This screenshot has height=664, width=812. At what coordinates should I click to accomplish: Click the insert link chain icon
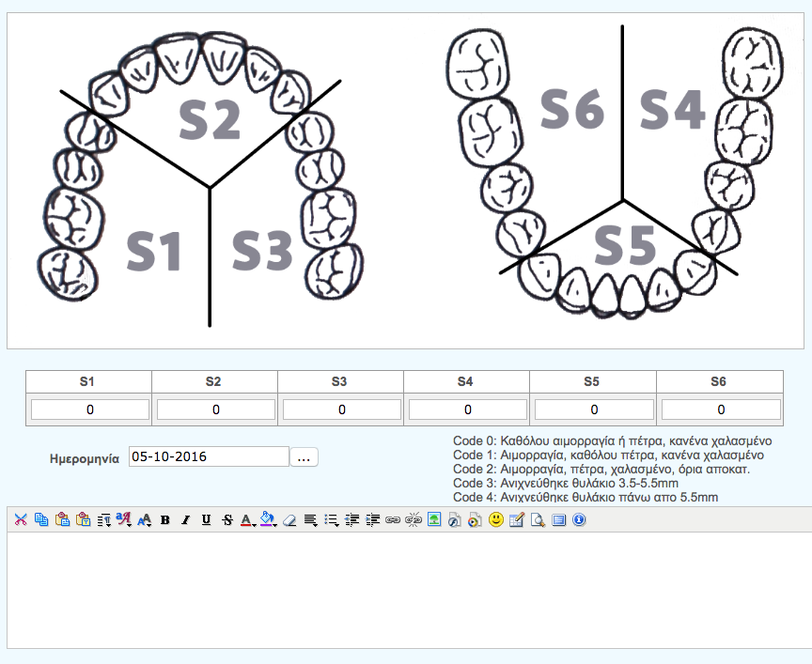[x=393, y=519]
